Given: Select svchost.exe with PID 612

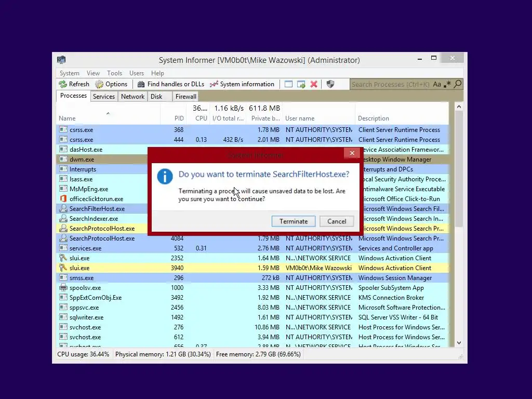Looking at the screenshot, I should [x=252, y=337].
